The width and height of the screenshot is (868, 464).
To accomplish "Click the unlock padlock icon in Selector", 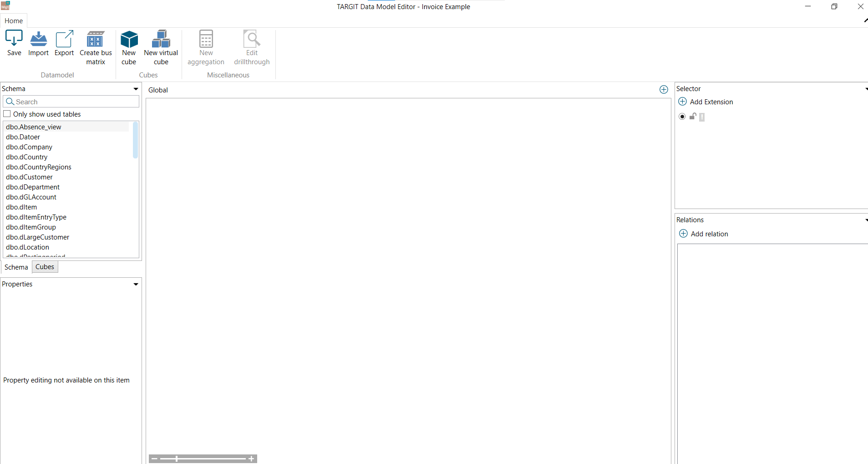I will (693, 117).
